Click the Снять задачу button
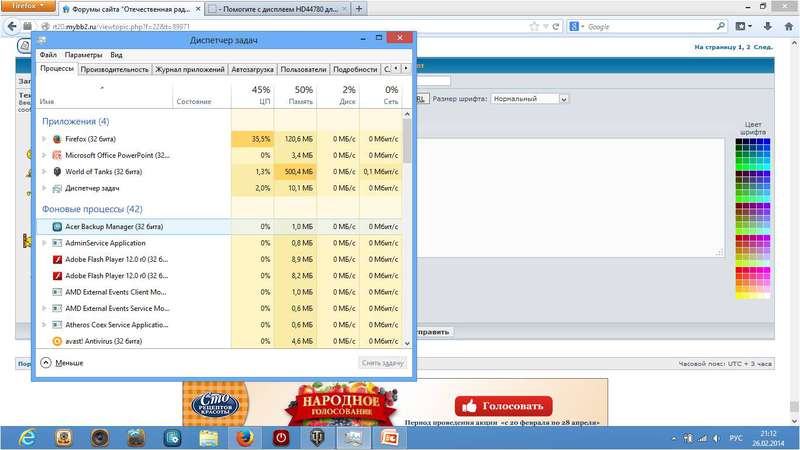This screenshot has width=800, height=450. click(x=383, y=363)
